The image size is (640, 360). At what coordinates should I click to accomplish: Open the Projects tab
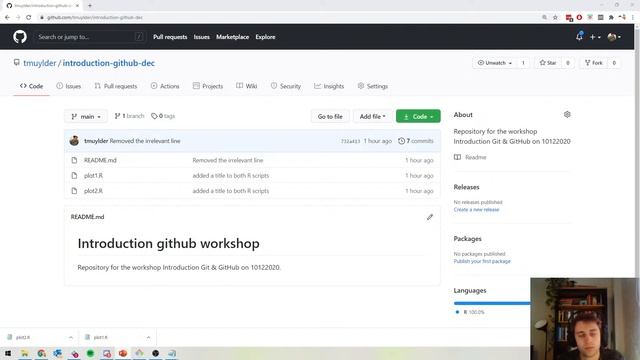point(208,86)
